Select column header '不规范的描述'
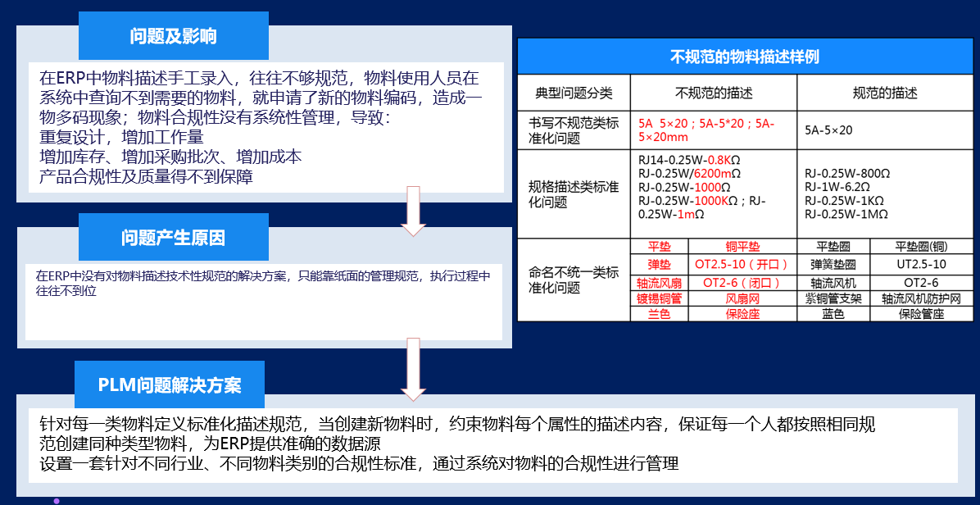 [x=714, y=93]
